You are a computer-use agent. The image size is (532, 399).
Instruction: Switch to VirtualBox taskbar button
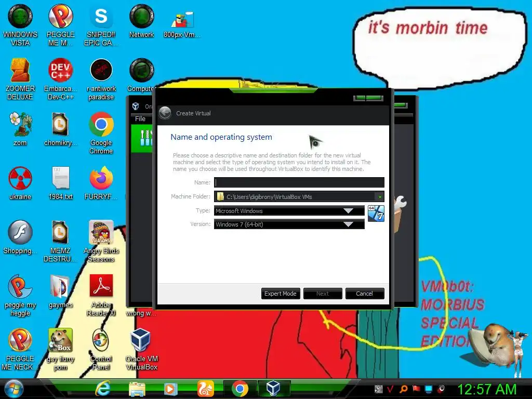click(273, 388)
